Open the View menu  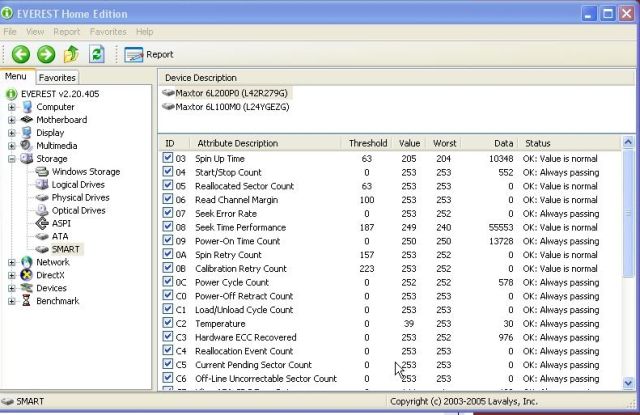[x=35, y=32]
